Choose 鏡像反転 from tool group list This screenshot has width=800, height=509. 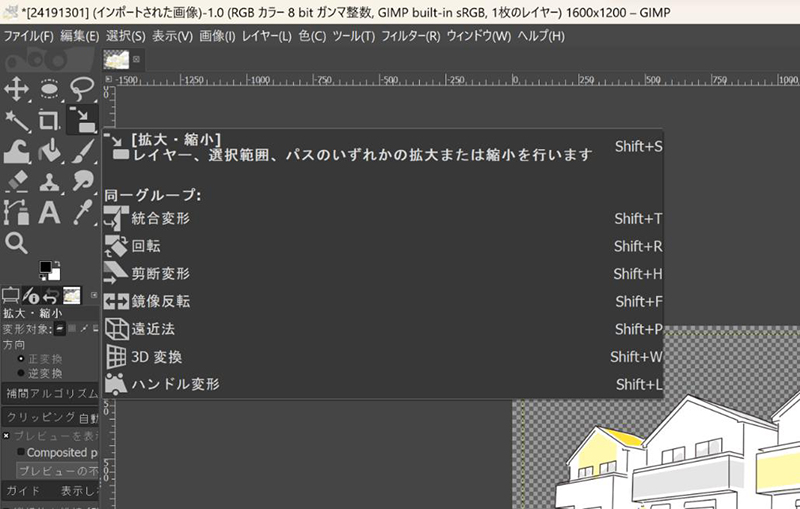[383, 301]
